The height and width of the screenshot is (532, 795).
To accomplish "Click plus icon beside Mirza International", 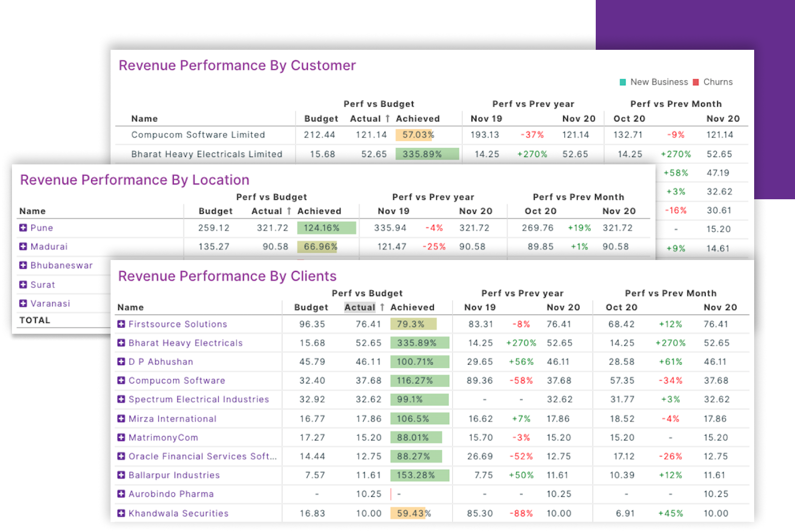I will point(121,419).
